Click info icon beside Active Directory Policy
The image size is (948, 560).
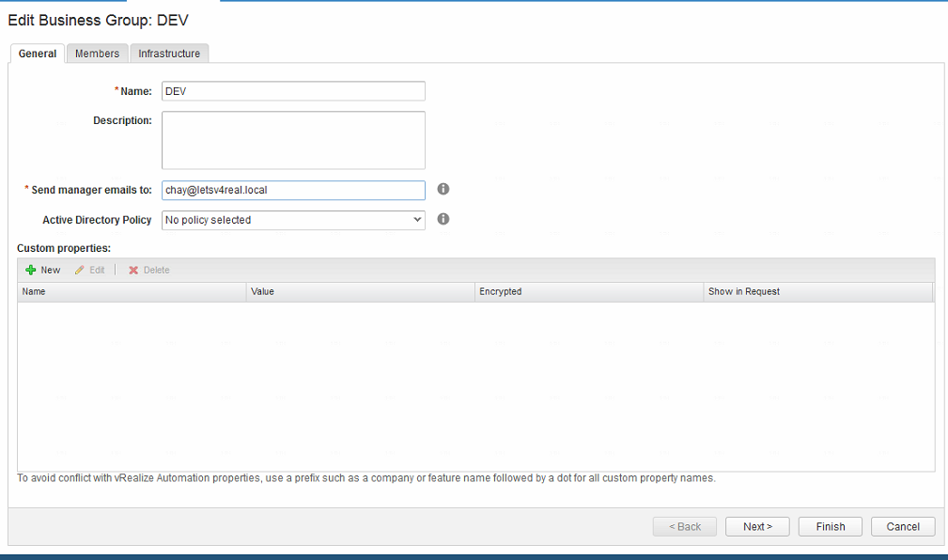coord(443,219)
